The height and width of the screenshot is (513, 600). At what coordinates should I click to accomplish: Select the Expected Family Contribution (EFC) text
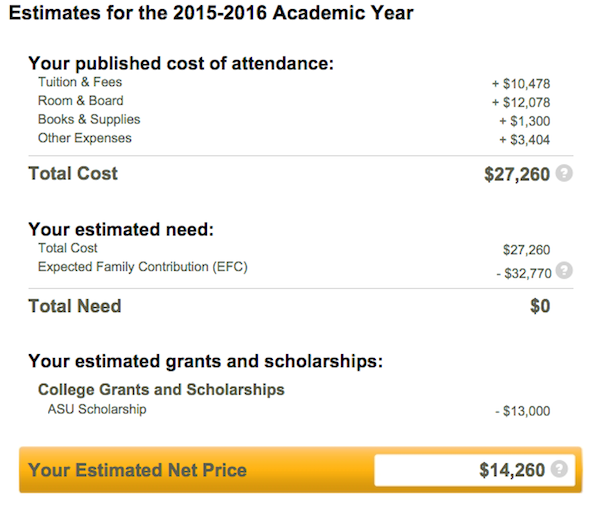[143, 267]
